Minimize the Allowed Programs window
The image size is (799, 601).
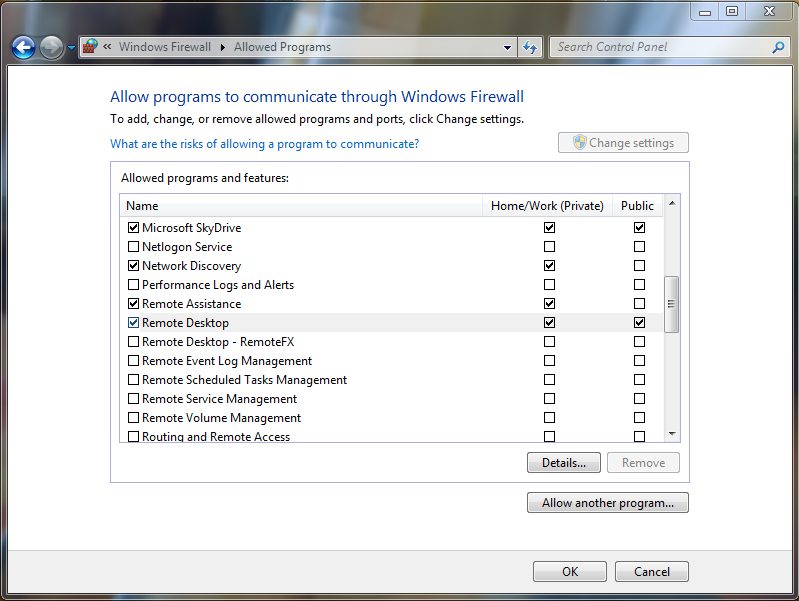705,11
